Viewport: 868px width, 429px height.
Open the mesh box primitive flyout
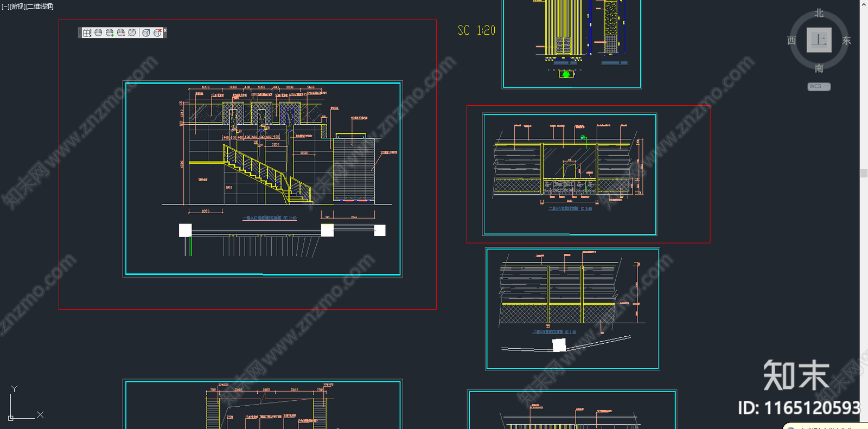[87, 33]
